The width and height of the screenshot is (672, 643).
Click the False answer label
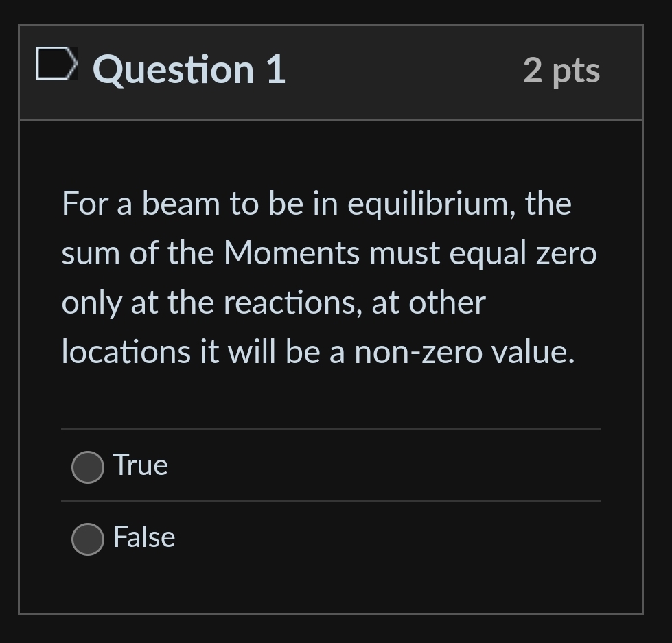(143, 538)
